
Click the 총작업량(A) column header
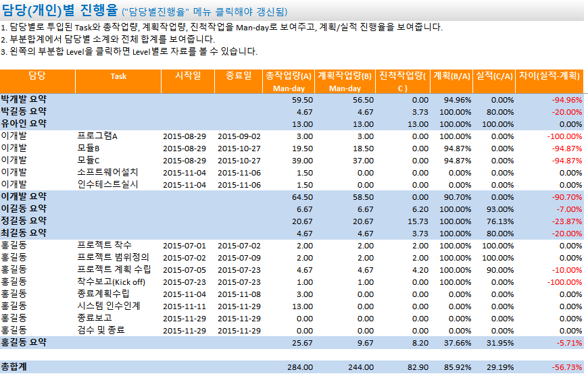tap(289, 81)
